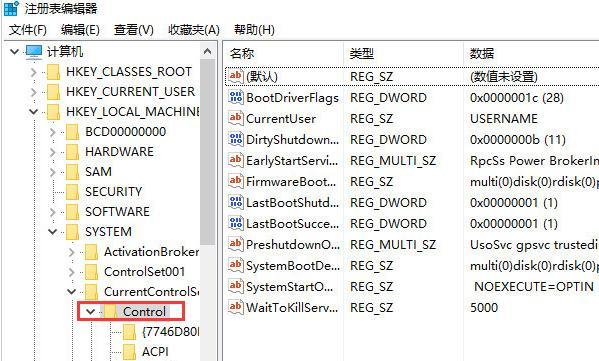Click the PreshutdownO multi-string value icon
The width and height of the screenshot is (599, 361).
[235, 244]
